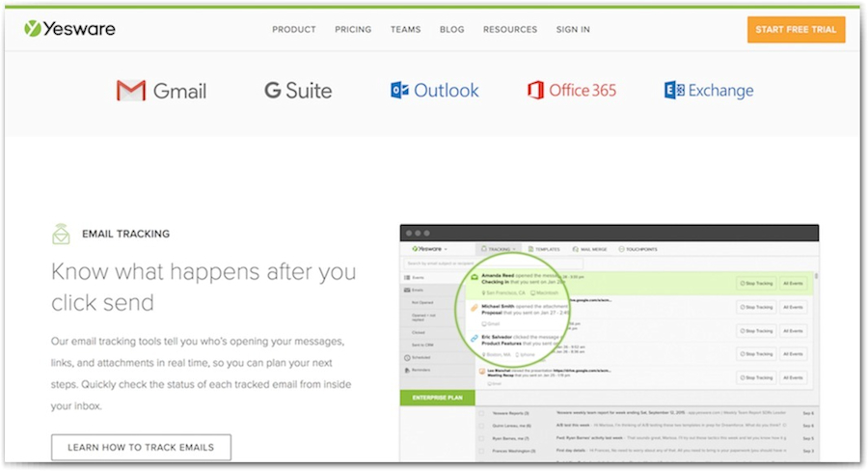This screenshot has width=868, height=471.
Task: Open the Tracking tab dropdown in the demo
Action: click(x=499, y=249)
